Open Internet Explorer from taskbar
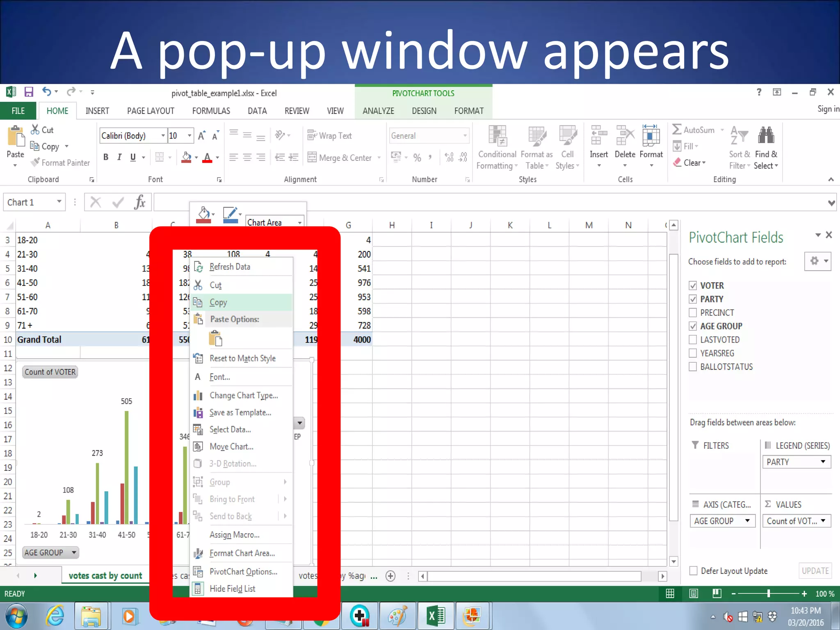This screenshot has width=840, height=630. click(55, 616)
